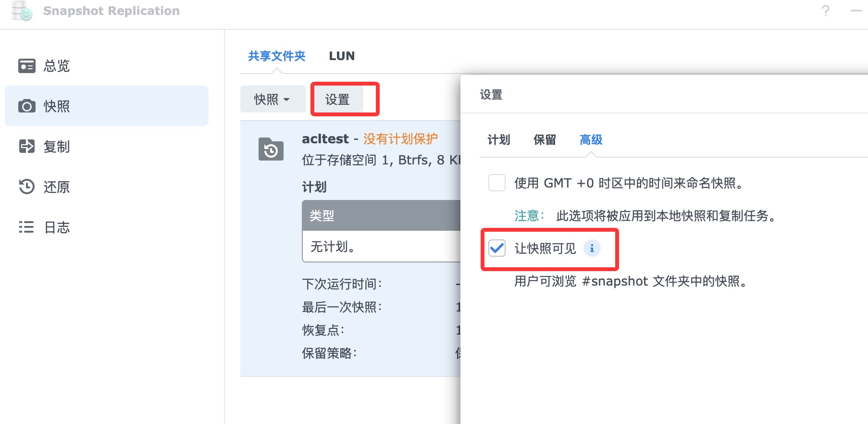Viewport: 868px width, 424px height.
Task: Switch to the 保留 settings tab
Action: (545, 140)
